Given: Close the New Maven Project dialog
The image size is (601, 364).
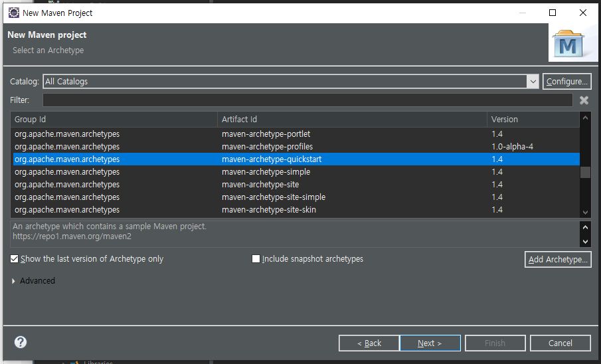Looking at the screenshot, I should coord(583,13).
